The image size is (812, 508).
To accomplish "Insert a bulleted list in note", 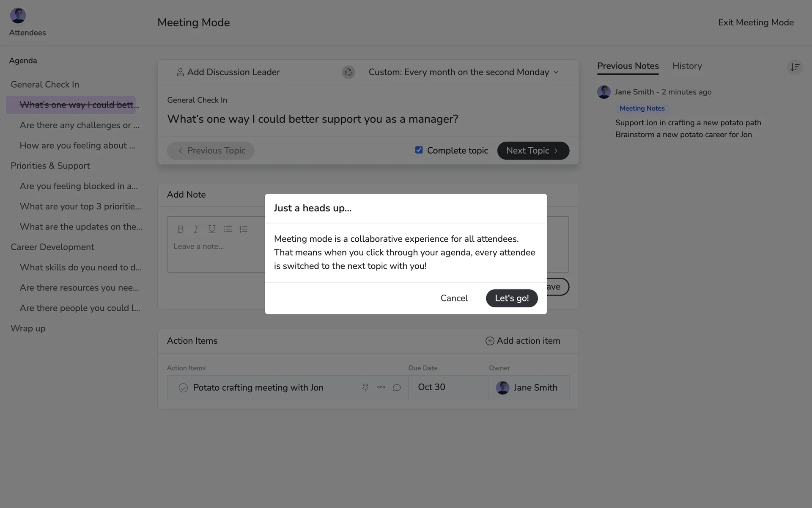I will (x=228, y=229).
